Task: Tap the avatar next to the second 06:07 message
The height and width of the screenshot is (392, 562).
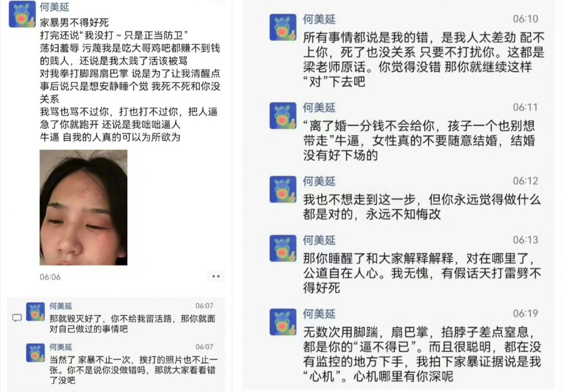Action: pos(36,353)
